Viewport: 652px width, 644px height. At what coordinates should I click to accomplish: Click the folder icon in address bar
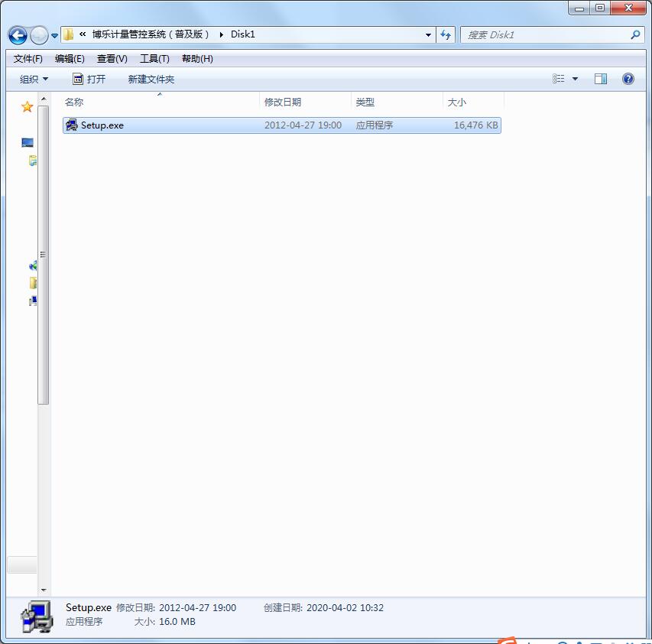pos(69,34)
